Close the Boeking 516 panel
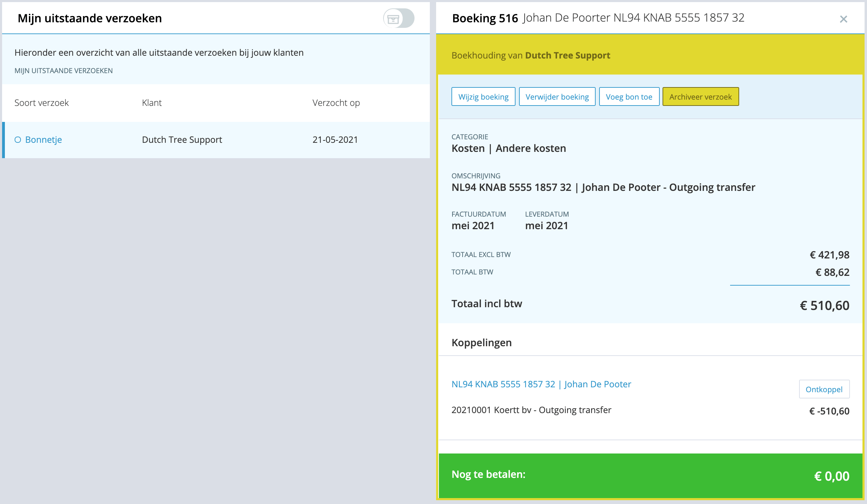867x504 pixels. [843, 19]
